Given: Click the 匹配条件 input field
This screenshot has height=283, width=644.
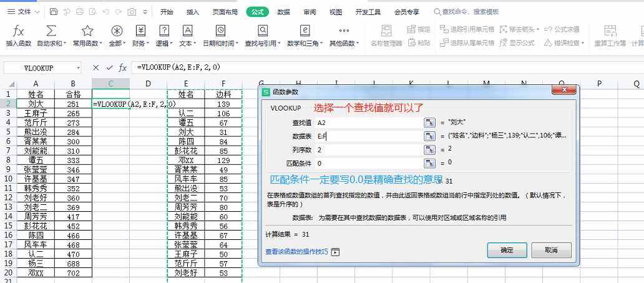Looking at the screenshot, I should click(369, 163).
